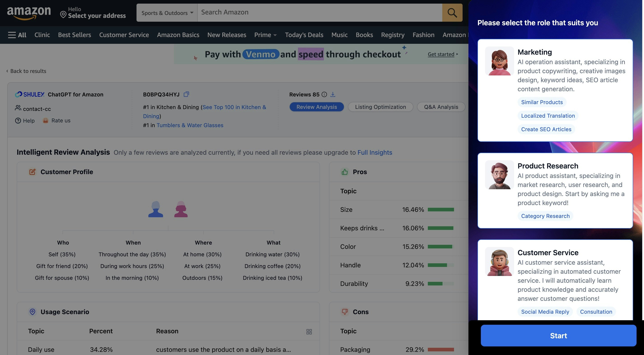644x355 pixels.
Task: Switch to the Review Analysis tab
Action: point(317,107)
